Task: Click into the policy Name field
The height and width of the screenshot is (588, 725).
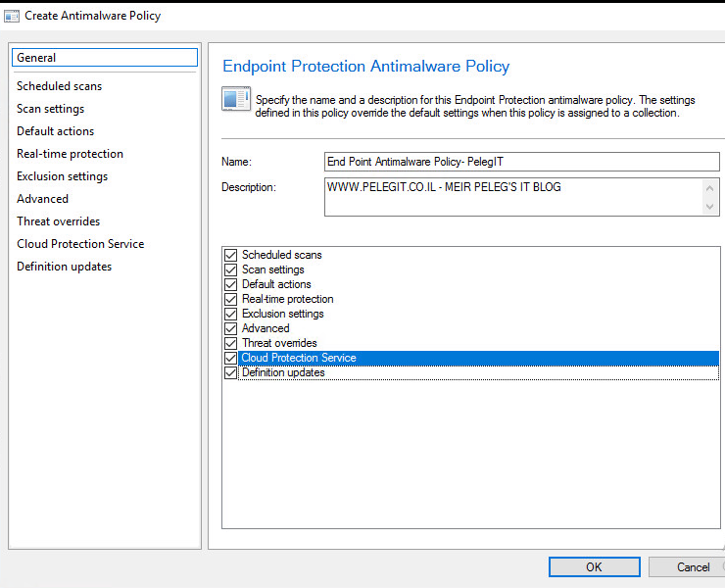Action: pyautogui.click(x=521, y=162)
